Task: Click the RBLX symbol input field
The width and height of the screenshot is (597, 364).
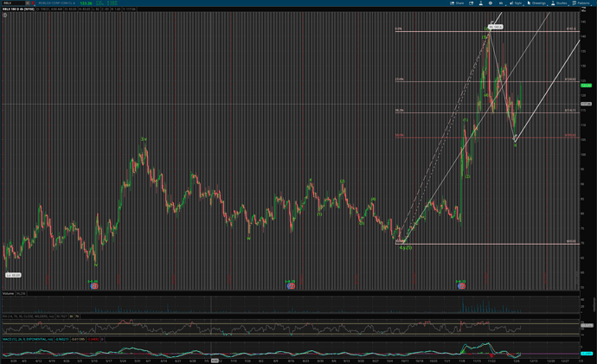Action: click(14, 3)
